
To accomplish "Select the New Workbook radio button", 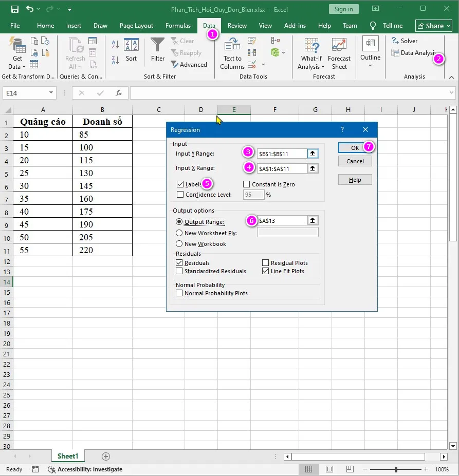I will click(178, 243).
